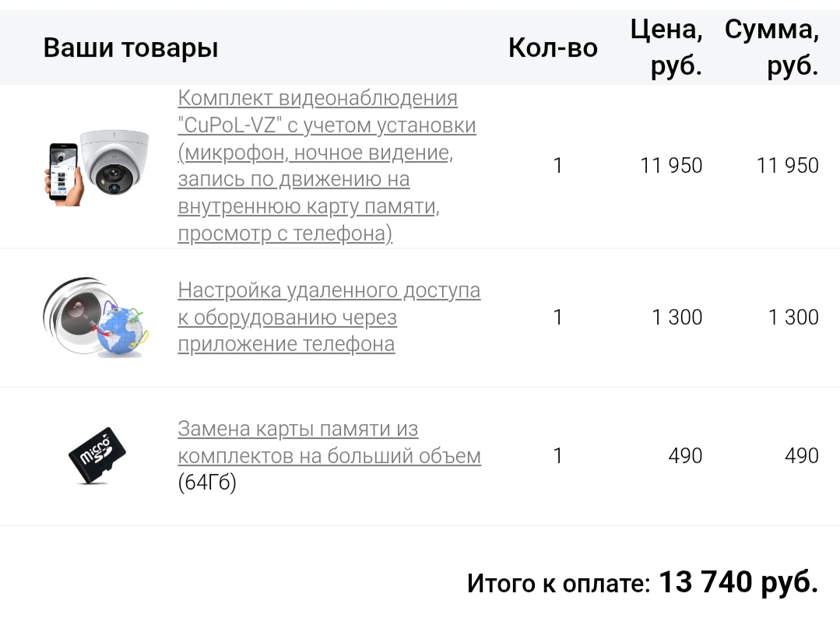Click the "Кол-во" column header

553,48
